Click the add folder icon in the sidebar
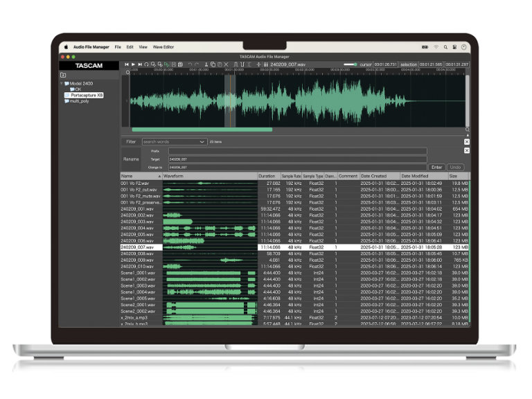 click(x=63, y=75)
